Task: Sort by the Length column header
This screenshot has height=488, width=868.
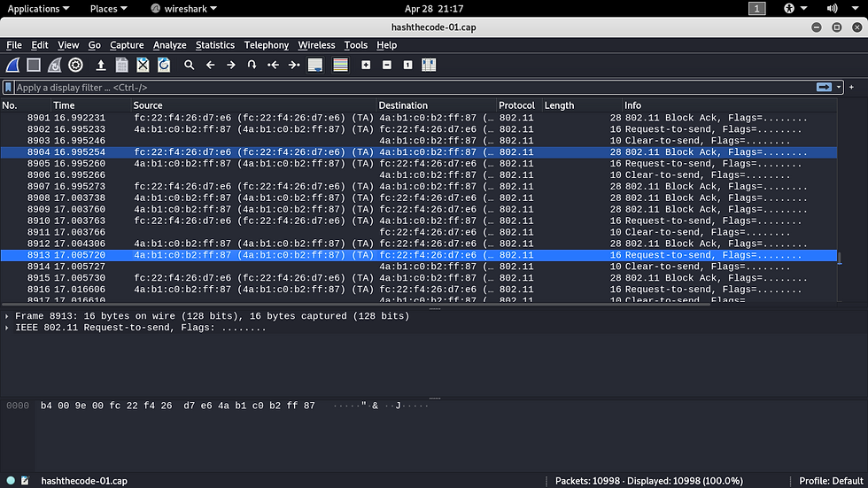Action: 582,105
